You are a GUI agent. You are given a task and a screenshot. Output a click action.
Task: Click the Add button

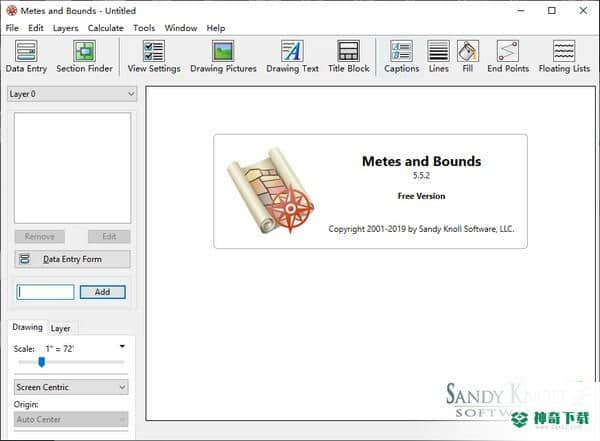(x=103, y=292)
